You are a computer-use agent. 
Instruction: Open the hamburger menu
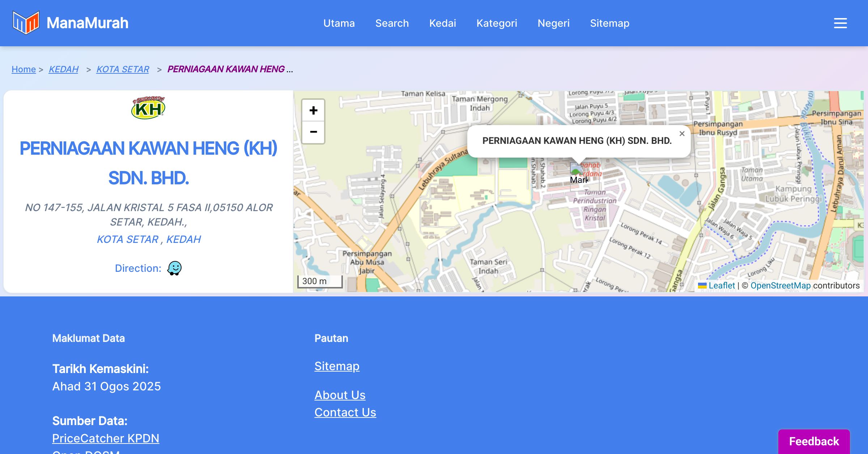840,23
